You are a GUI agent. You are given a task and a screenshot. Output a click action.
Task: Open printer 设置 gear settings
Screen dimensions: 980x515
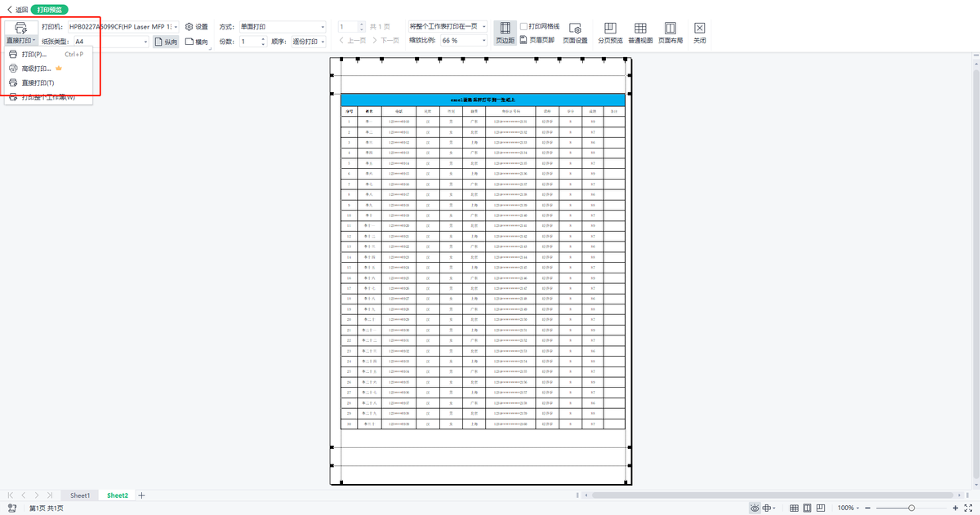click(197, 27)
